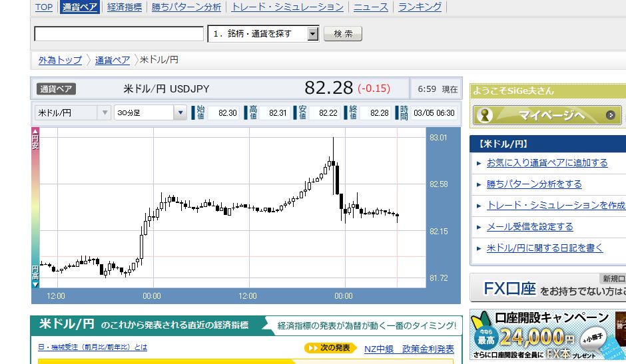This screenshot has height=364, width=626.
Task: Click the 通貨ペア badge label
Action: coord(57,89)
